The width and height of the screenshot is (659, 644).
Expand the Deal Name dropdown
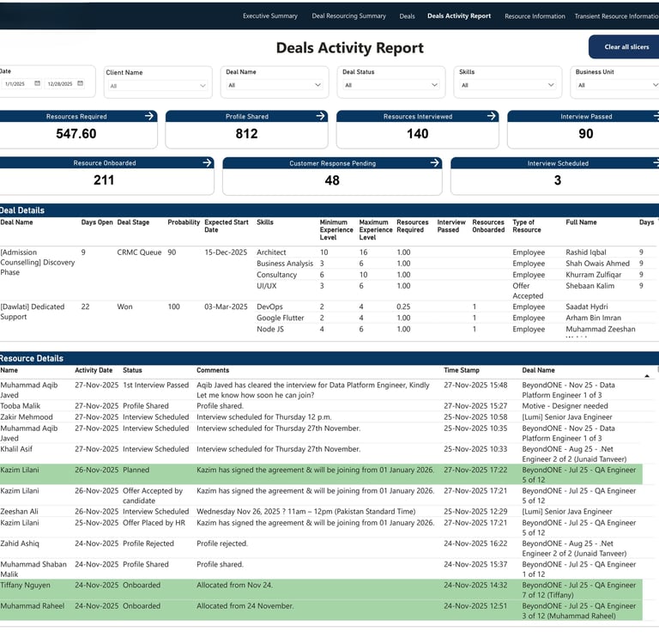pyautogui.click(x=275, y=85)
